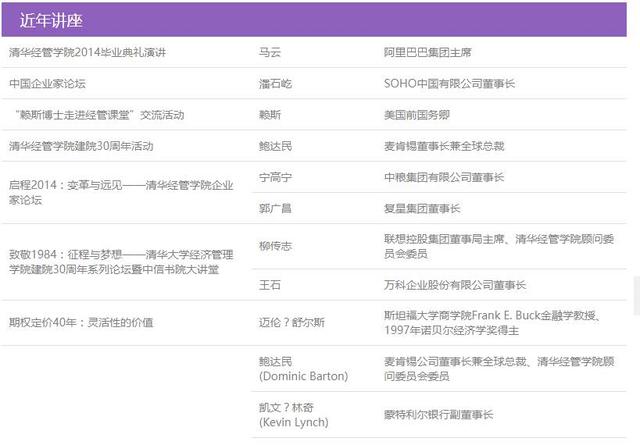Select 致敬1984：征程与梦想 lecture entry
640x445 pixels.
point(120,262)
